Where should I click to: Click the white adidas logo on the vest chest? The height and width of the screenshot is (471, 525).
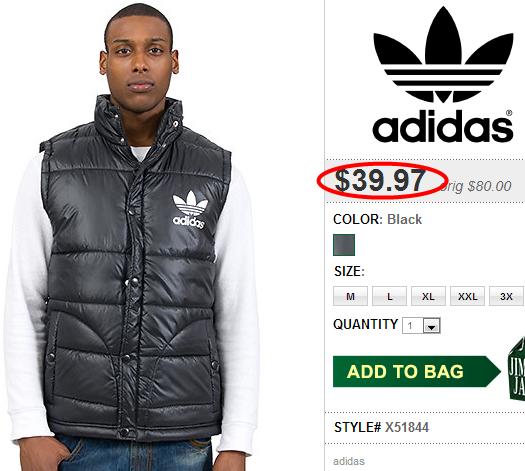point(190,210)
